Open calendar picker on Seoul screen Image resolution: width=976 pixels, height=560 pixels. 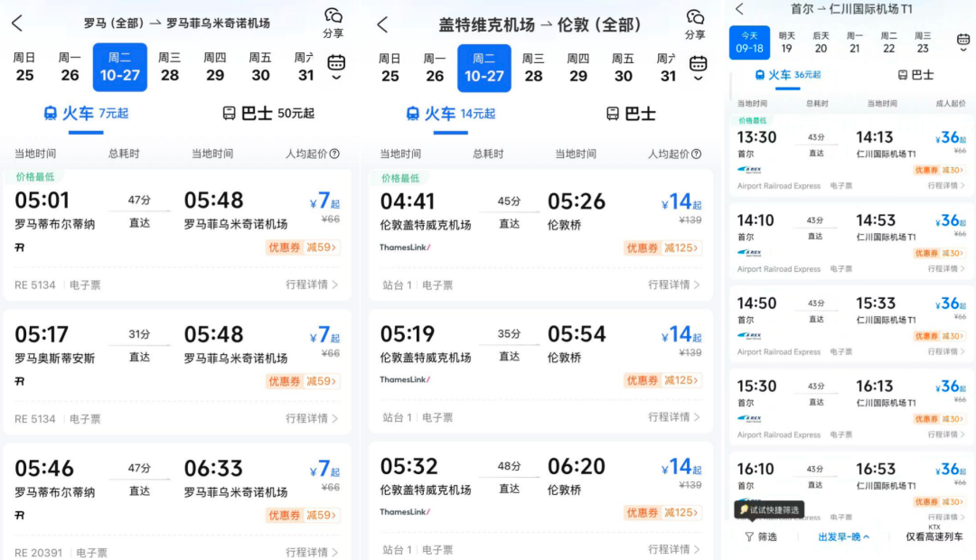point(963,42)
